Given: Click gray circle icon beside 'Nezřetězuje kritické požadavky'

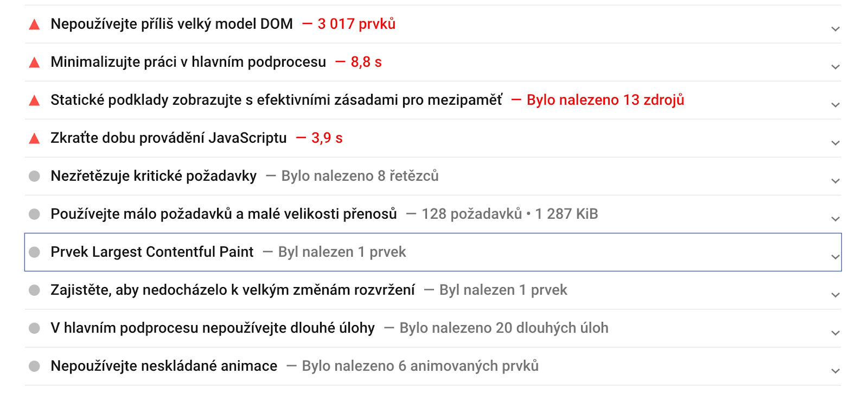Looking at the screenshot, I should point(34,176).
